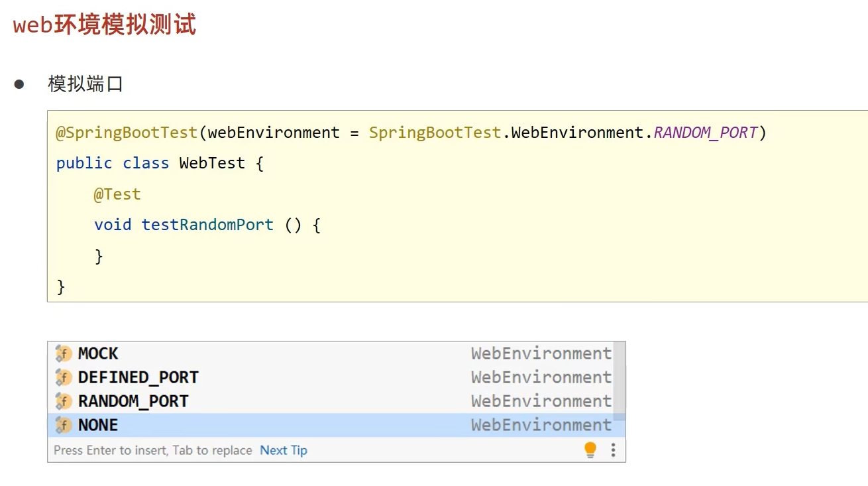Click the webEnvironment attribute in the annotation

tap(273, 133)
